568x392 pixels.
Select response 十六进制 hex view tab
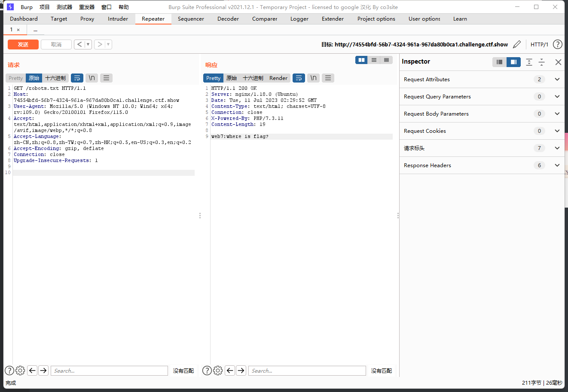pos(253,78)
